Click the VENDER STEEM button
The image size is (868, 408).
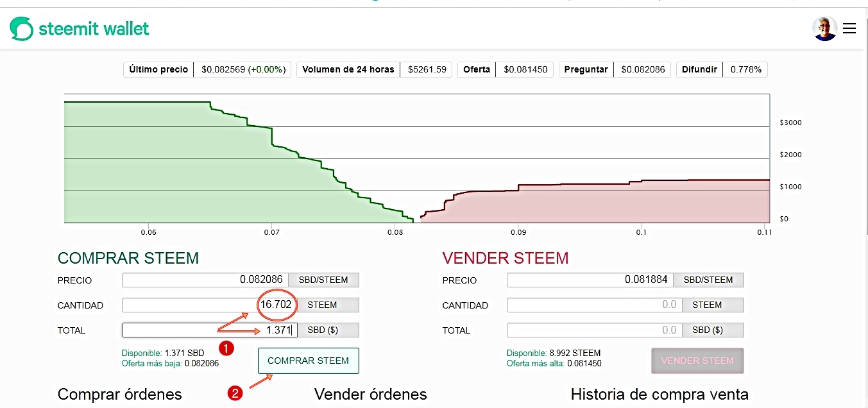pyautogui.click(x=697, y=361)
